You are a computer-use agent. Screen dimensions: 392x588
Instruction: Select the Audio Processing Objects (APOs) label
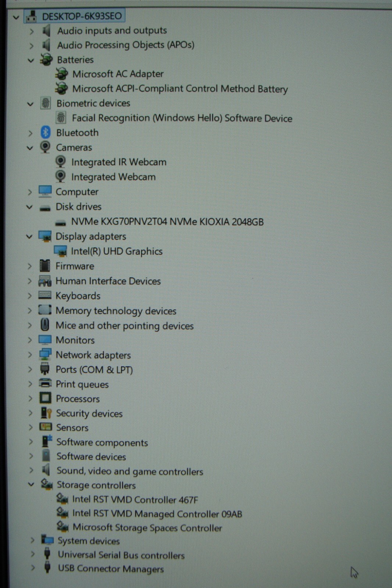pos(126,45)
